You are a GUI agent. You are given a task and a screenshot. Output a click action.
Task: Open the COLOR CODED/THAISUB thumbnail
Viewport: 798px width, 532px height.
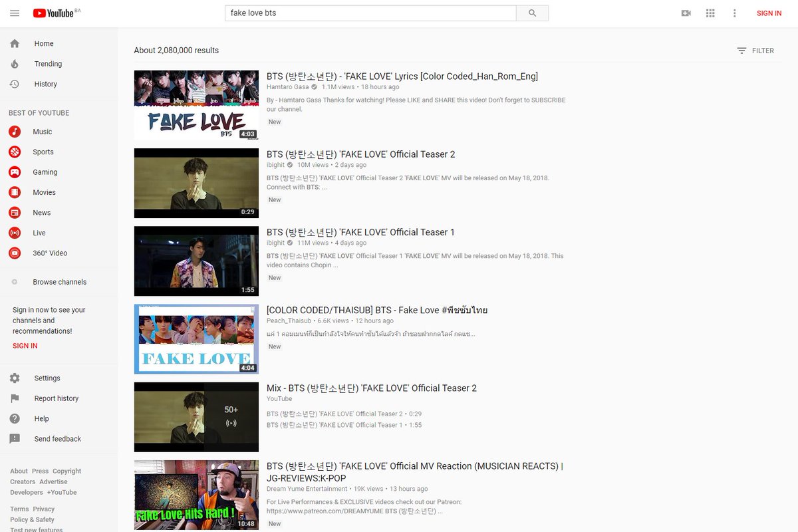[x=196, y=339]
